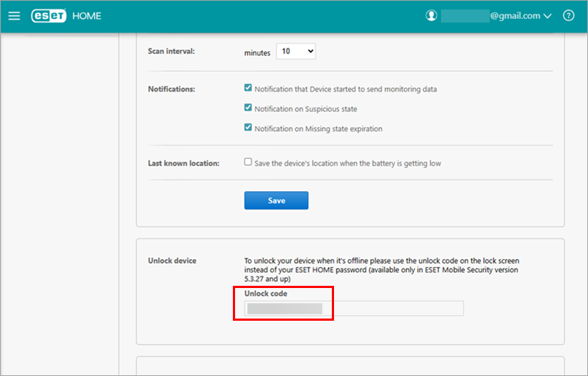Viewport: 588px width, 376px height.
Task: Open the hamburger navigation menu
Action: 15,16
